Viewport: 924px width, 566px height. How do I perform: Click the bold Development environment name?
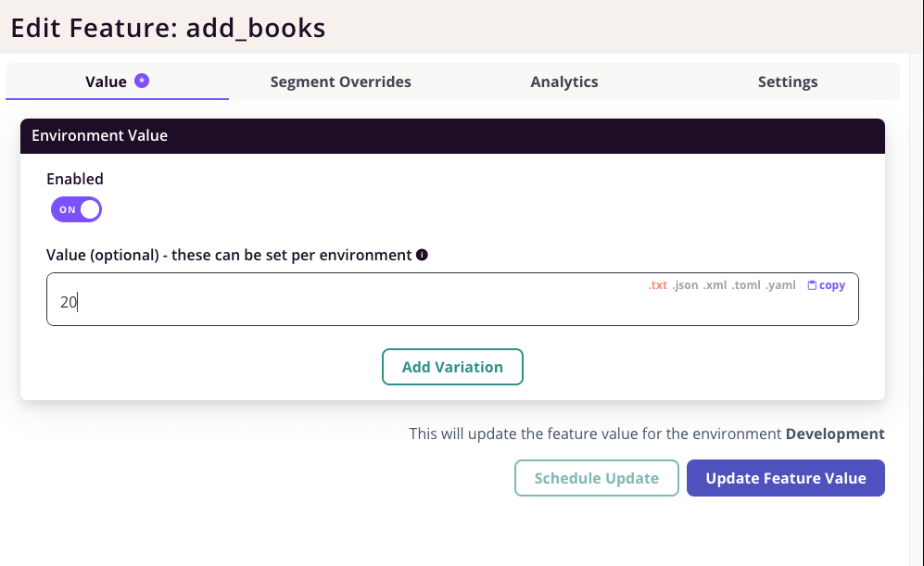835,434
